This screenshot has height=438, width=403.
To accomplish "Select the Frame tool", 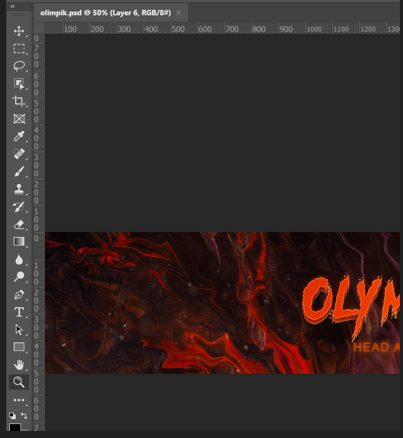I will [19, 119].
